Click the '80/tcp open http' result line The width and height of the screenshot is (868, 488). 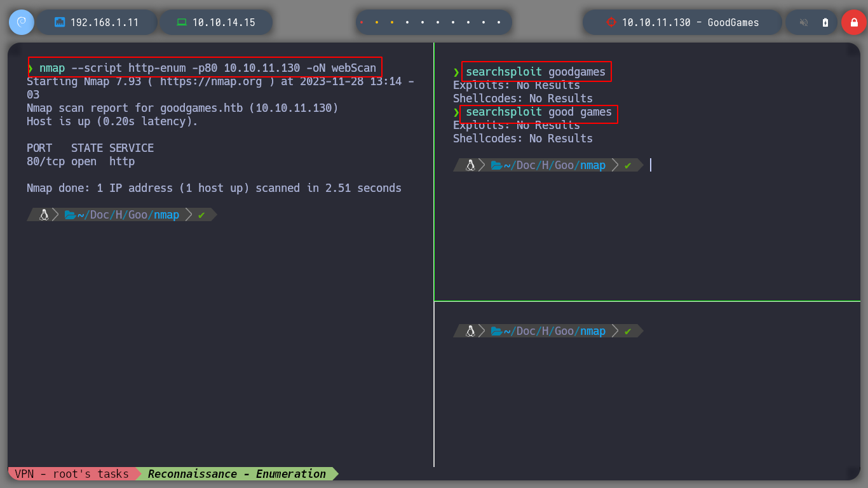coord(81,161)
